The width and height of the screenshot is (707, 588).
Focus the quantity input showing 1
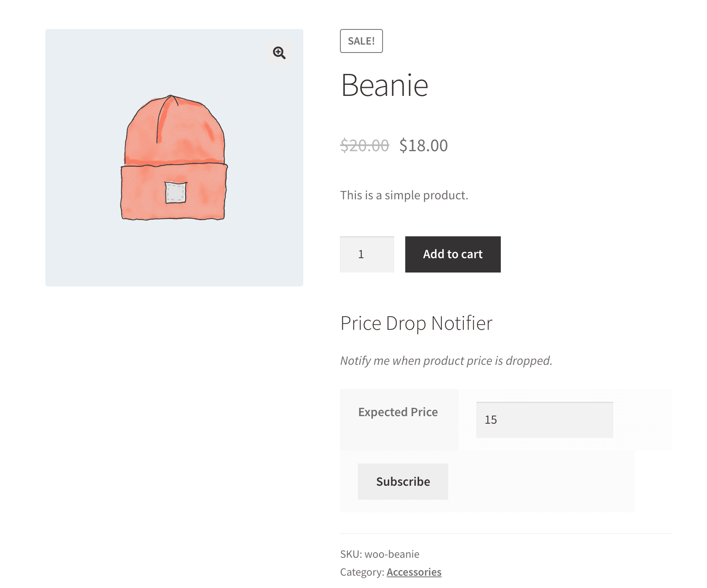[367, 255]
